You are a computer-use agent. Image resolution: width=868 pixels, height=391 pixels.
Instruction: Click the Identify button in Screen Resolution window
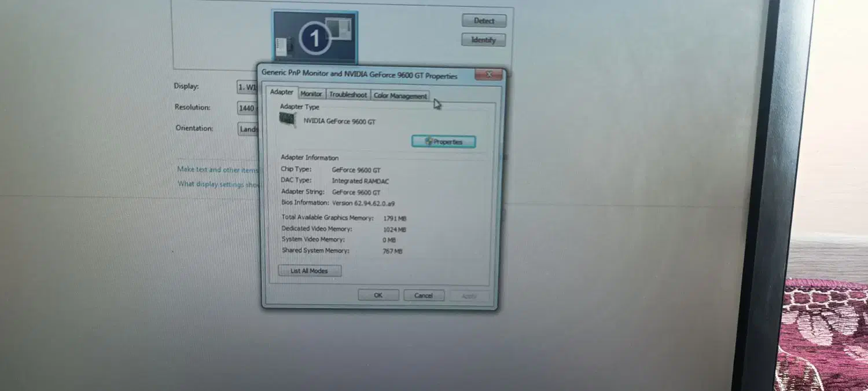click(484, 40)
